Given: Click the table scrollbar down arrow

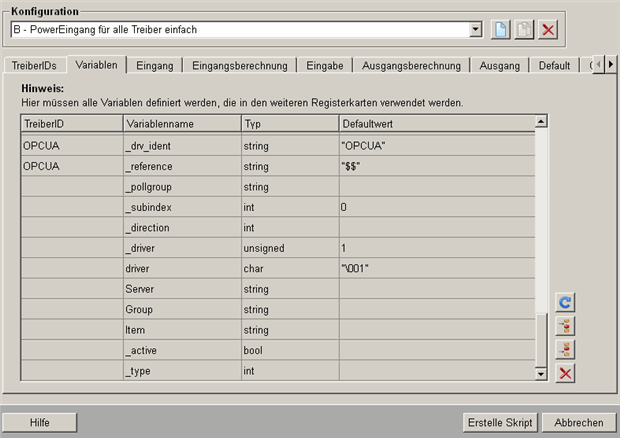Looking at the screenshot, I should coord(541,373).
